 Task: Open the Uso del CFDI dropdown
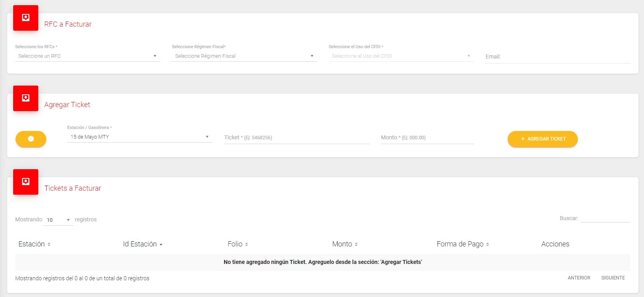click(400, 56)
